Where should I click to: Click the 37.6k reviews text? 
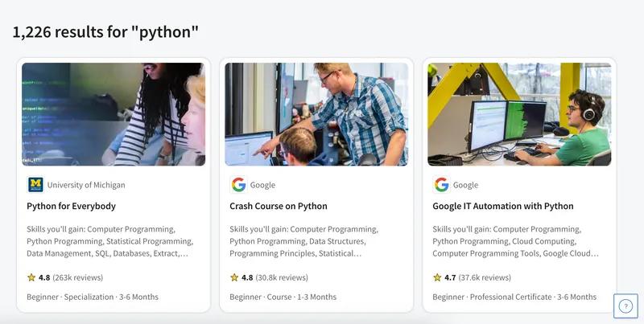(485, 277)
